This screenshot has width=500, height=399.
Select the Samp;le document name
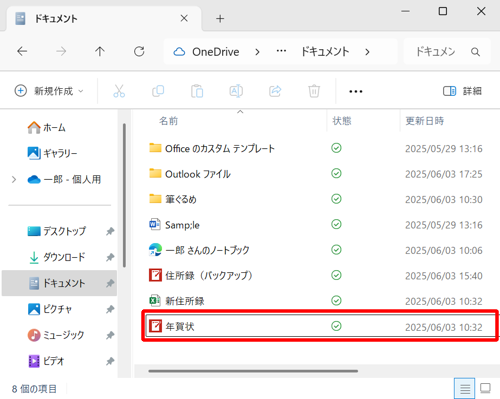click(x=182, y=225)
